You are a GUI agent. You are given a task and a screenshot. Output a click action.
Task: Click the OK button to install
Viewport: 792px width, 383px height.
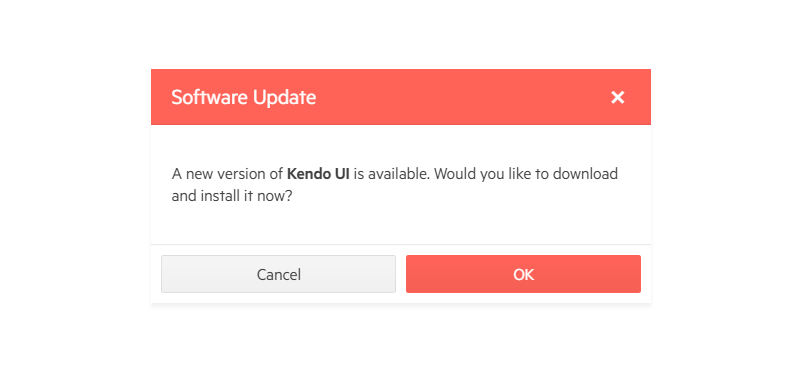[523, 274]
